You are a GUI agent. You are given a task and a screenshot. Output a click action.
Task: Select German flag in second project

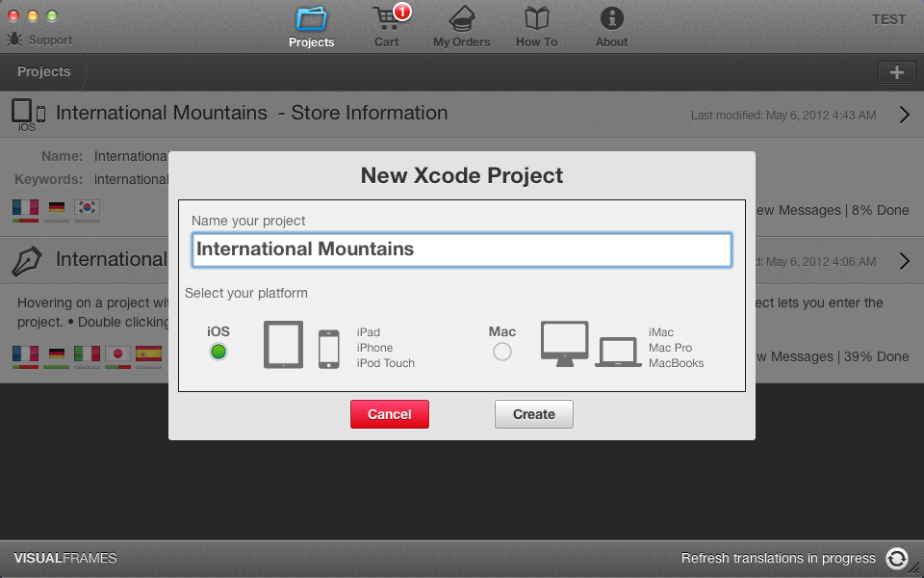[x=57, y=354]
